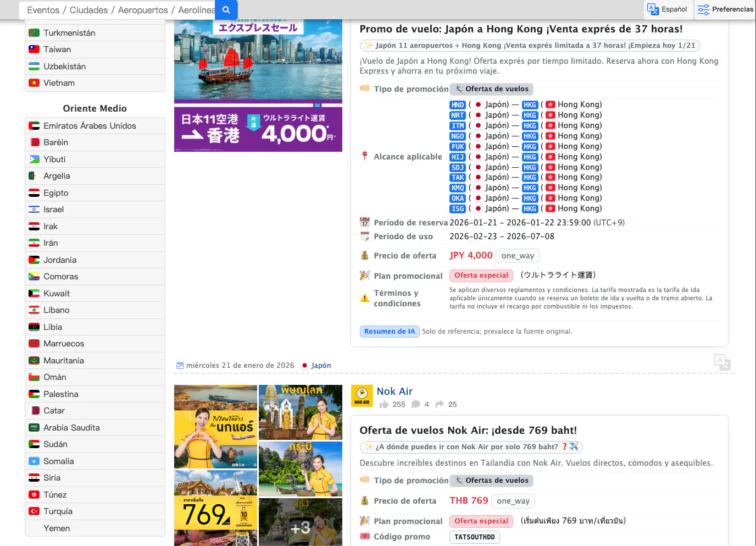756x546 pixels.
Task: Click the comment bubble icon for Nok Air
Action: click(416, 404)
